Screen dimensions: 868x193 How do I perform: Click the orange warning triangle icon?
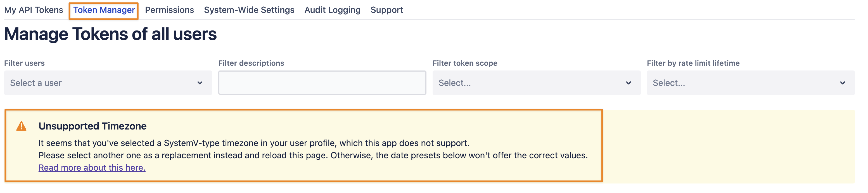pos(21,126)
